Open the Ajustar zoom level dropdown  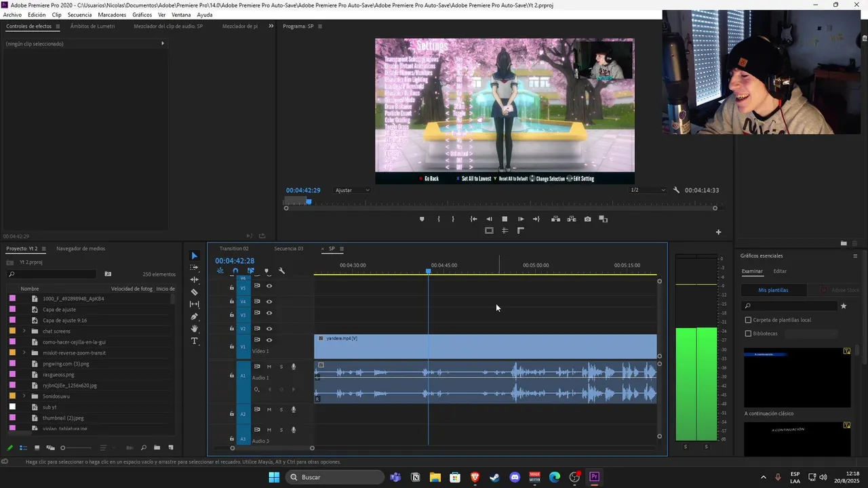(x=353, y=190)
